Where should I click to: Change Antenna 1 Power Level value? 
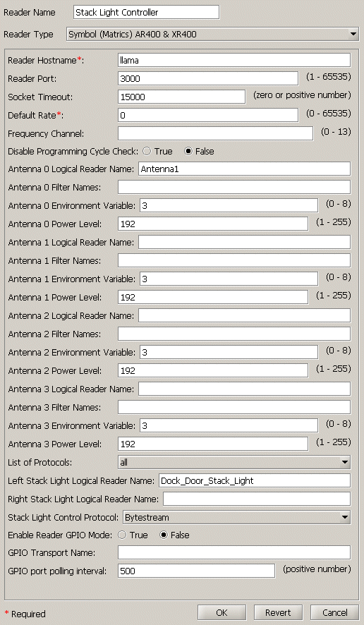click(x=213, y=298)
